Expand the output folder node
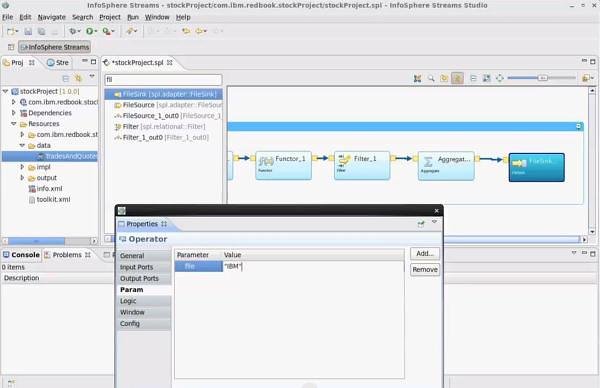 (x=22, y=178)
